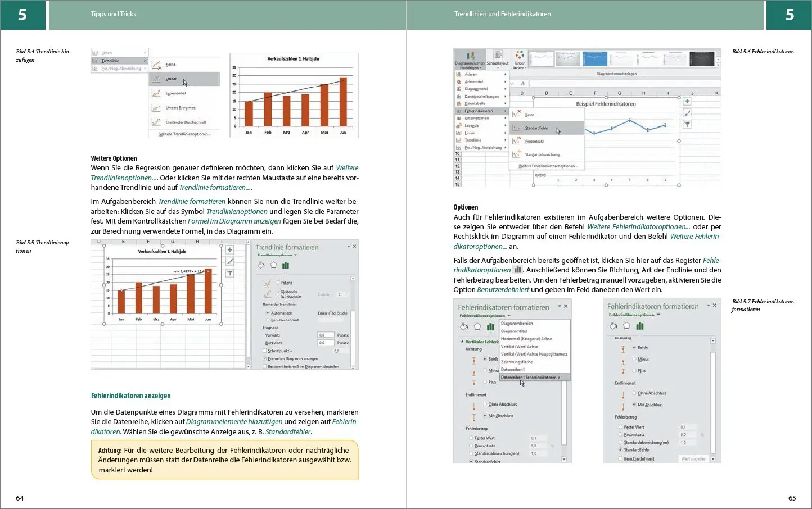Expand the Achsen submenu

[505, 74]
